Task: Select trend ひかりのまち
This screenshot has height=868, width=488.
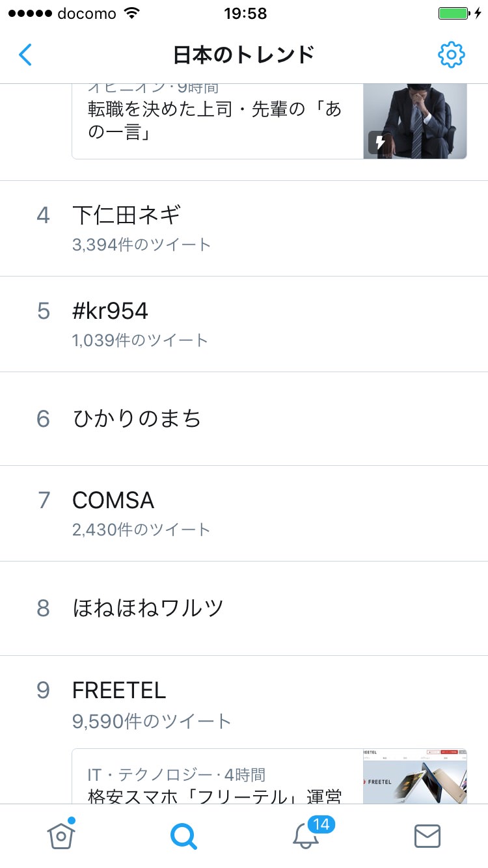Action: [137, 418]
